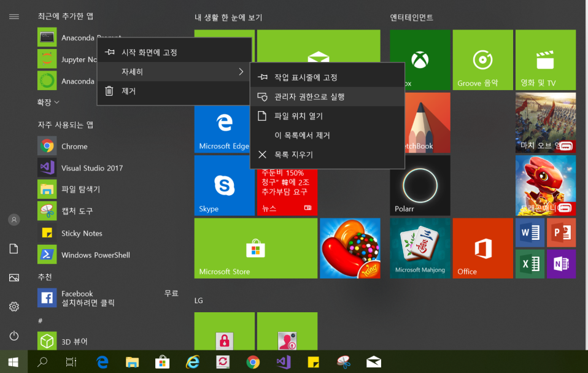The image size is (588, 373).
Task: Click the Power icon in start sidebar
Action: (14, 336)
